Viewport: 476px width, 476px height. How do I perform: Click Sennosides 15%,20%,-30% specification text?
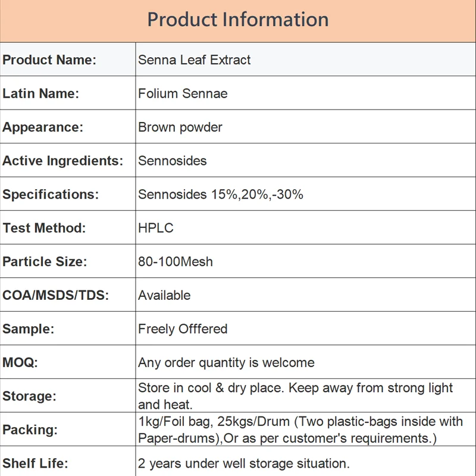click(x=221, y=195)
